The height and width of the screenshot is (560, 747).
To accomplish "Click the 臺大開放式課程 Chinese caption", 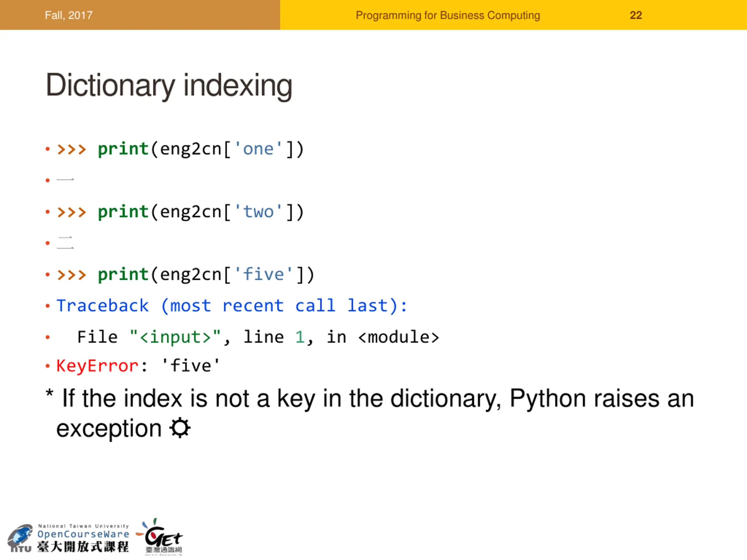I will click(x=83, y=547).
